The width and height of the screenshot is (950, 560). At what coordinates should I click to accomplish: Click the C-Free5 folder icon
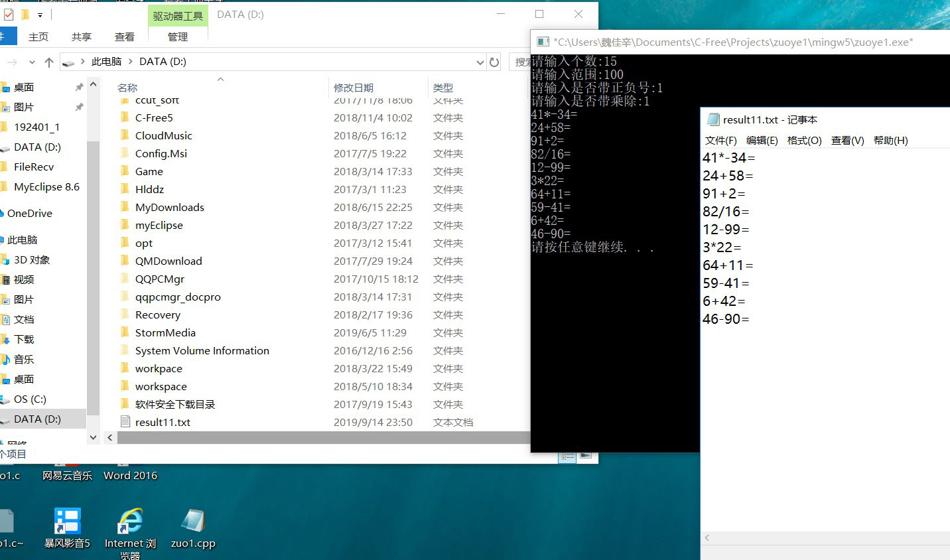pos(125,117)
